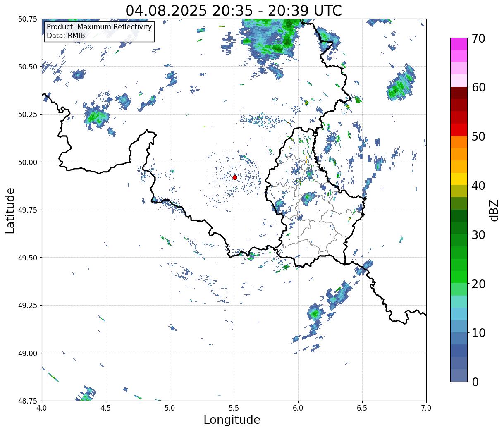
Task: Click the latitude tick label 49.25
Action: (x=28, y=306)
